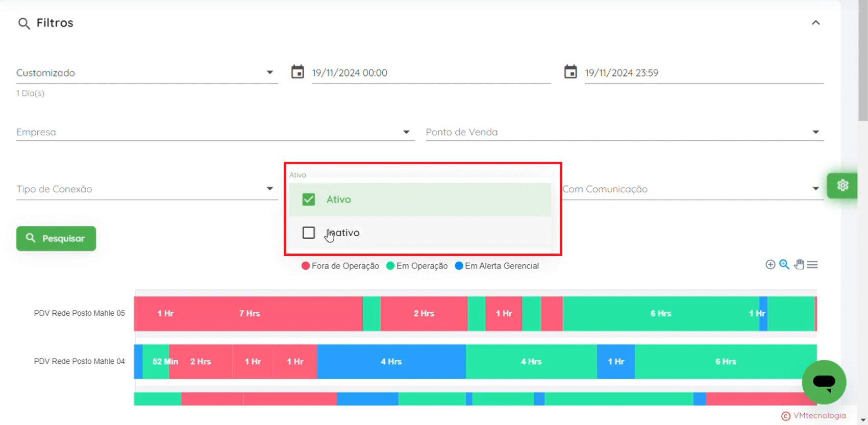Open the chat support bubble
The image size is (868, 425).
tap(824, 382)
